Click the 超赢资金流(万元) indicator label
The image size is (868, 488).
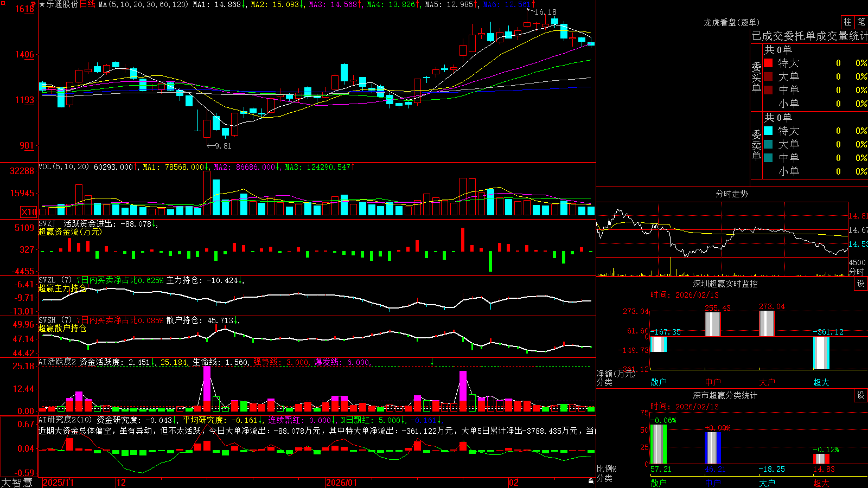70,232
